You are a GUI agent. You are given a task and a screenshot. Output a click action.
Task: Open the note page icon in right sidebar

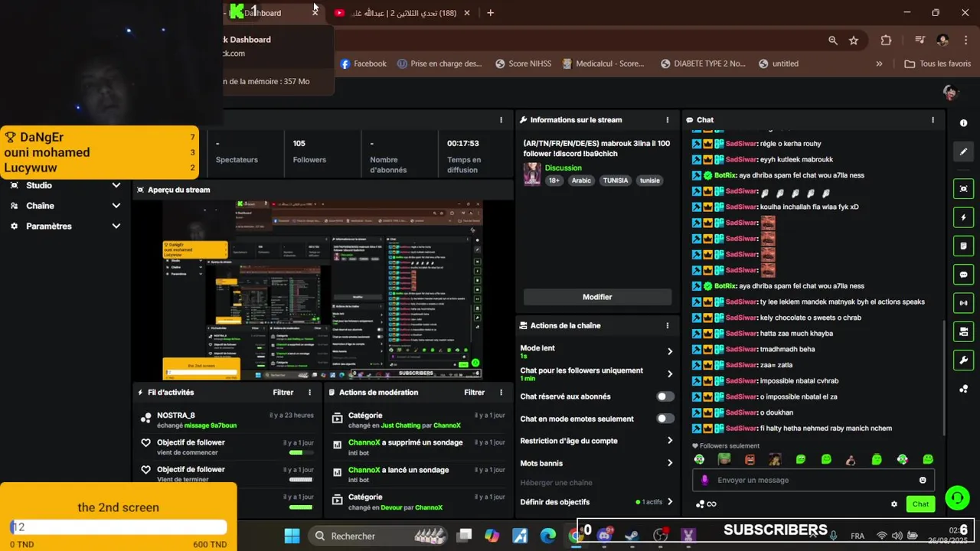[963, 246]
